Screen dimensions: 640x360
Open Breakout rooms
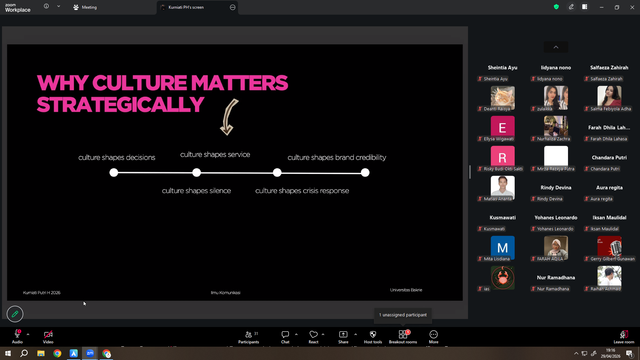pyautogui.click(x=403, y=337)
